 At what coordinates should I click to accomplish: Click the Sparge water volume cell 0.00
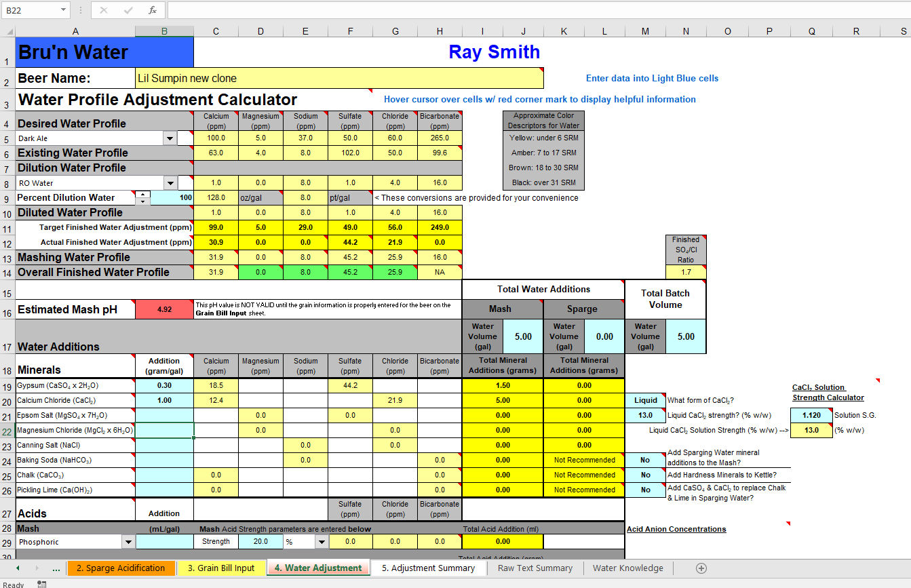coord(604,336)
